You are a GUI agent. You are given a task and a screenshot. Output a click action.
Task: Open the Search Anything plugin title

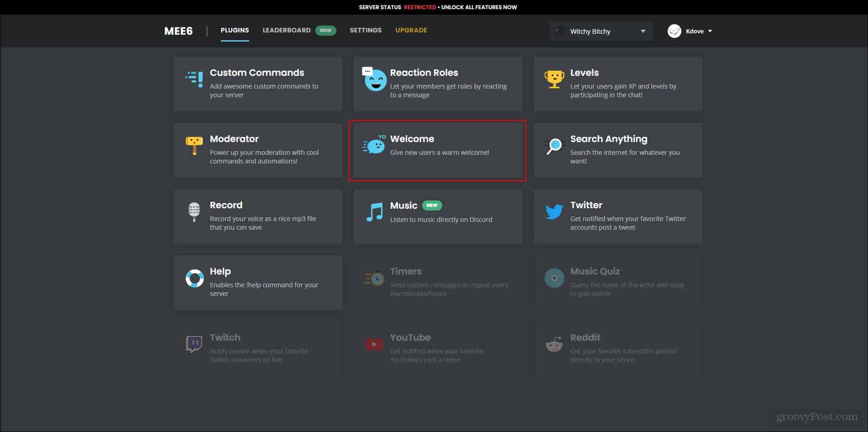click(609, 139)
